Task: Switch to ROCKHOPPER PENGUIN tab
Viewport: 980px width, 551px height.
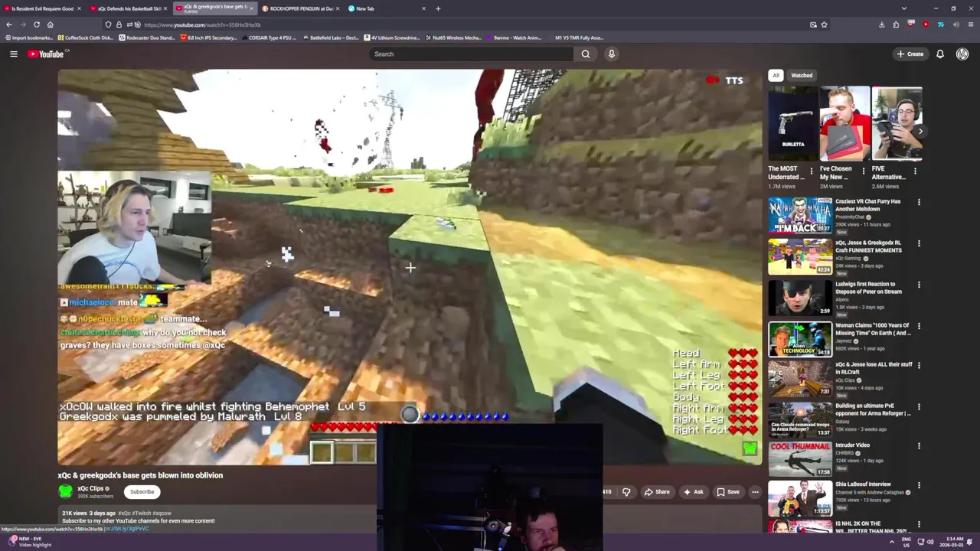Action: (301, 8)
